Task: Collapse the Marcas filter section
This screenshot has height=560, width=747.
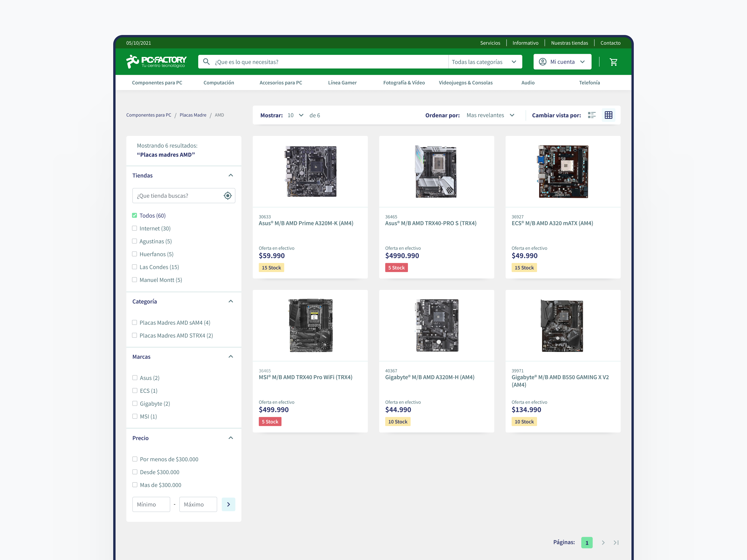Action: pyautogui.click(x=231, y=356)
